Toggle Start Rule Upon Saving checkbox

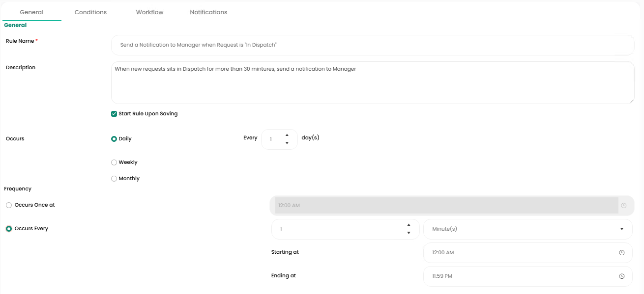click(114, 114)
